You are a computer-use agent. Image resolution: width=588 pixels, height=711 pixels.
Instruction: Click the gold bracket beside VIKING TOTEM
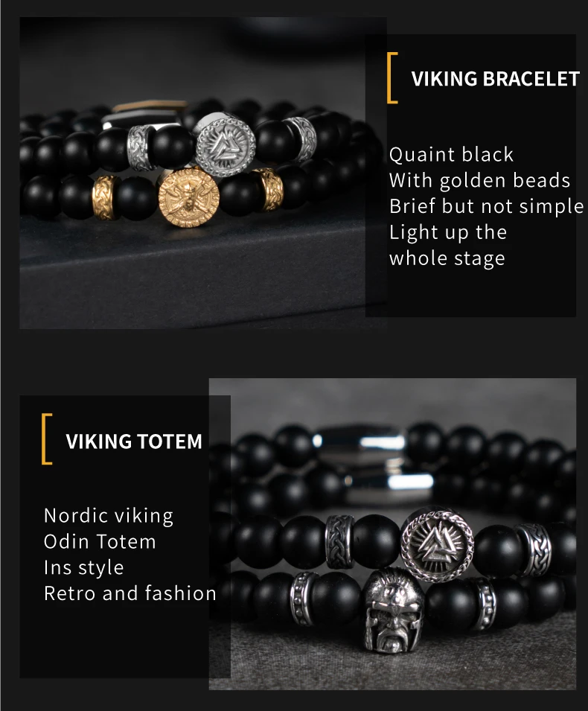47,439
